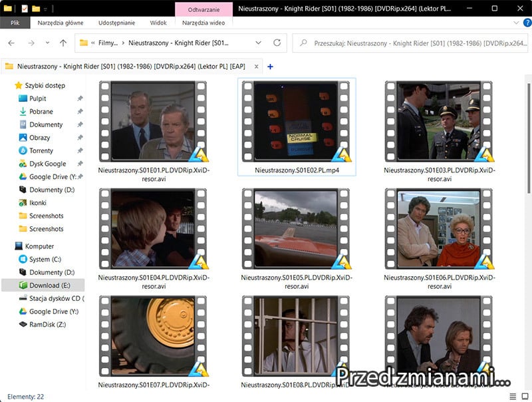532x402 pixels.
Task: Click the System (C:) drive icon
Action: pyautogui.click(x=23, y=259)
